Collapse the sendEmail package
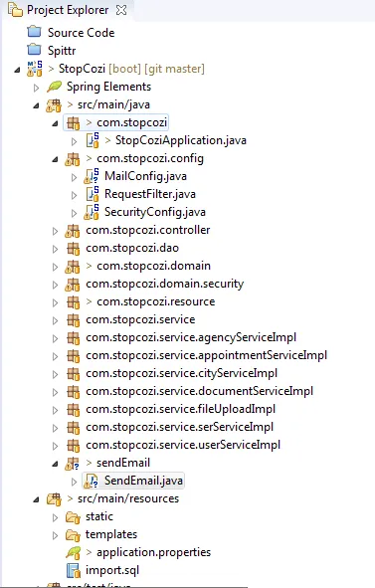 55,464
